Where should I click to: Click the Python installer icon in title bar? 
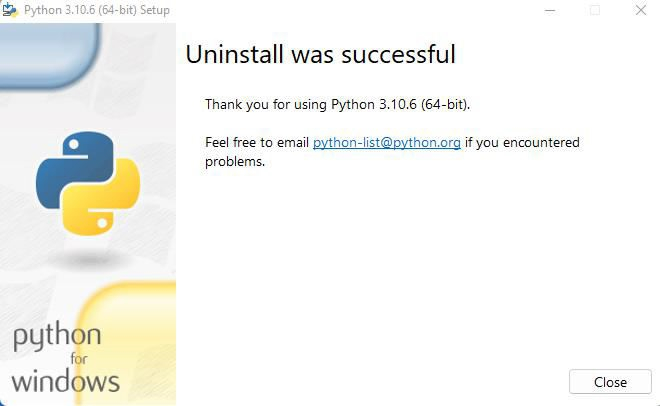[x=10, y=10]
